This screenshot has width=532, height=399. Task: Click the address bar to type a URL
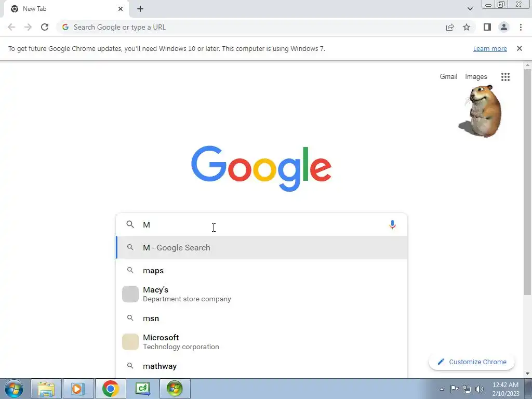click(251, 27)
